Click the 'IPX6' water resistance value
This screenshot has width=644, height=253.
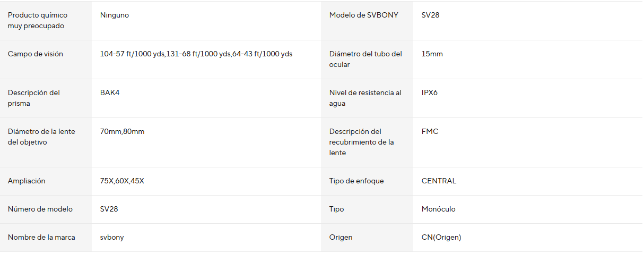coord(430,93)
